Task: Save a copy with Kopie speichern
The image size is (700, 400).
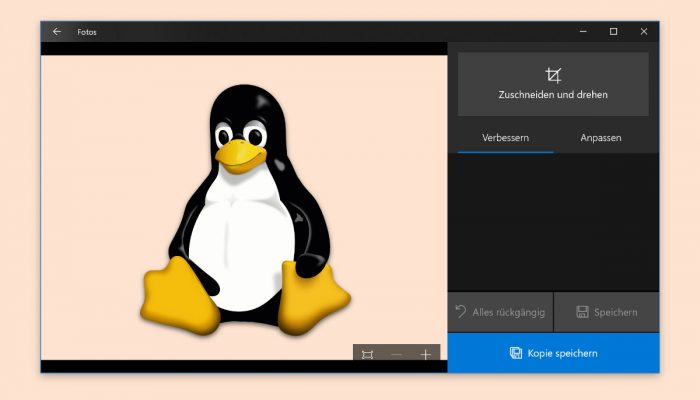Action: coord(554,353)
